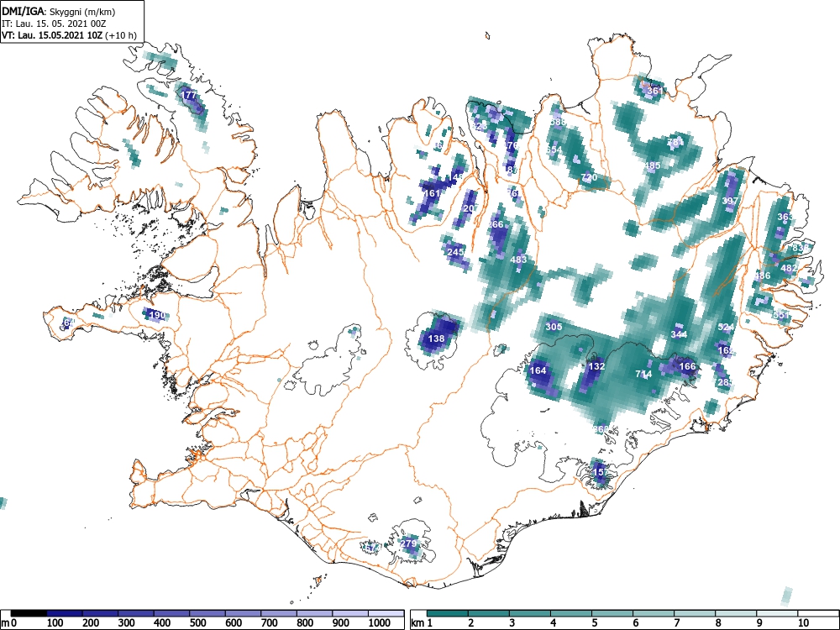Click the dark teal 1–2 km legend swatch
Image resolution: width=840 pixels, height=630 pixels.
(448, 613)
